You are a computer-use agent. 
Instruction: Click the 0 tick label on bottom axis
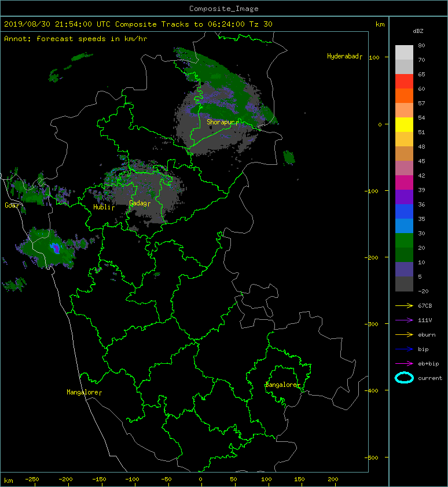coord(200,479)
